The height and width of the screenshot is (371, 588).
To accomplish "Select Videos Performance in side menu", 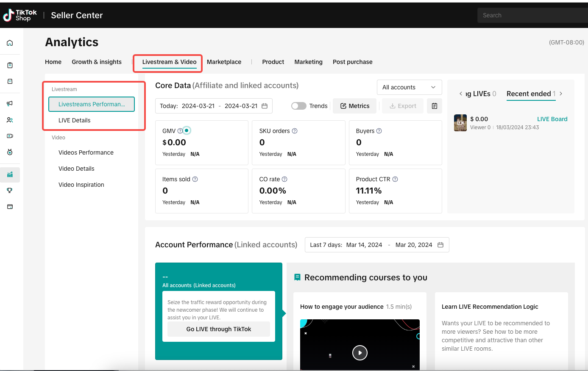I will [x=86, y=152].
